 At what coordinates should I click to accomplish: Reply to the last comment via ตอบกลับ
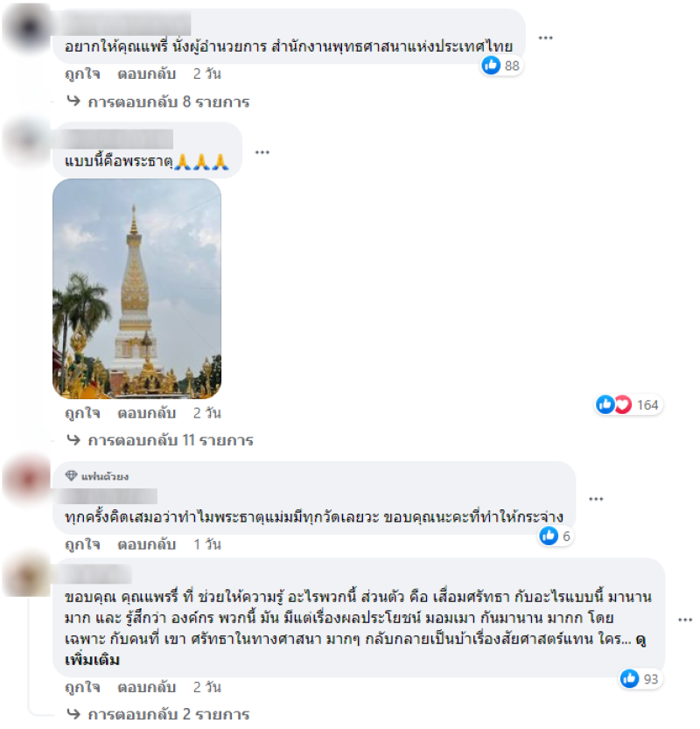(146, 687)
